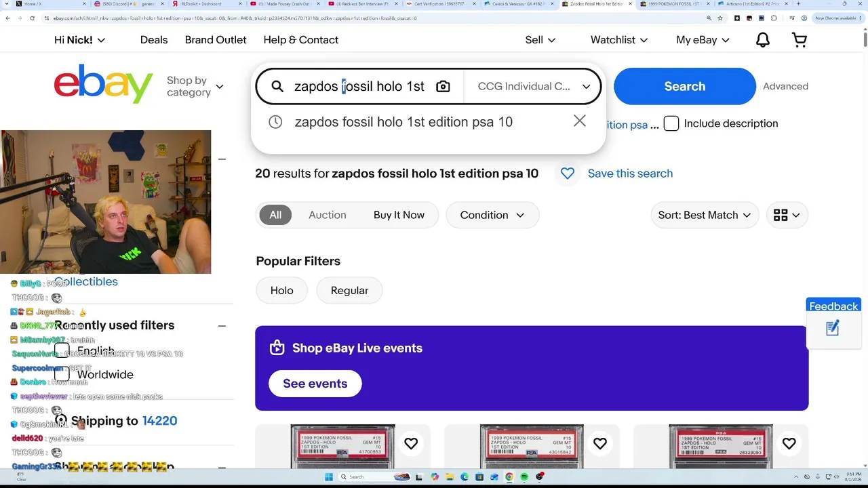868x488 pixels.
Task: Collapse the Recently used filters section
Action: tap(222, 325)
